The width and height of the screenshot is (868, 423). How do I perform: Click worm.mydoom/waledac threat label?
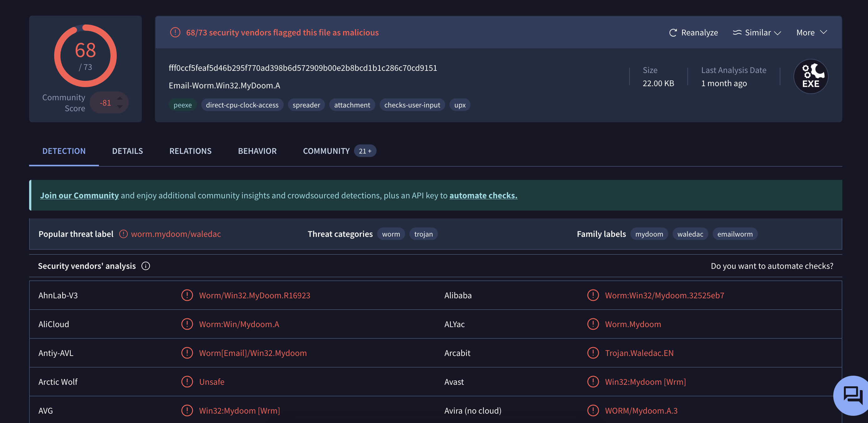tap(176, 234)
